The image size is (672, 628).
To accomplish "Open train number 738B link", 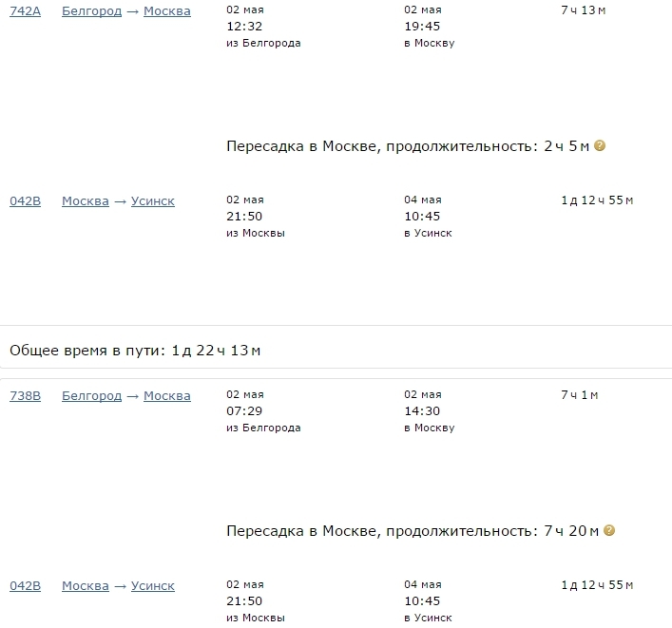I will point(26,396).
